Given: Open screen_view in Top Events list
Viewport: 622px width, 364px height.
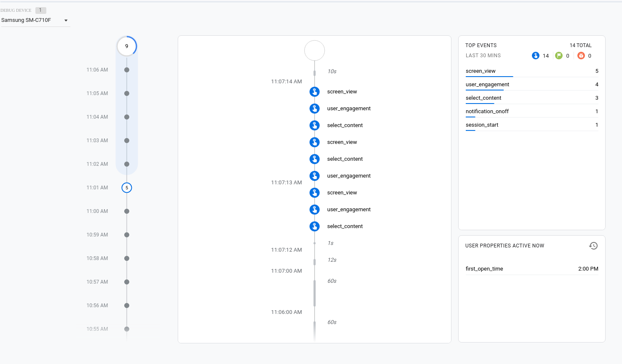Looking at the screenshot, I should pos(481,71).
